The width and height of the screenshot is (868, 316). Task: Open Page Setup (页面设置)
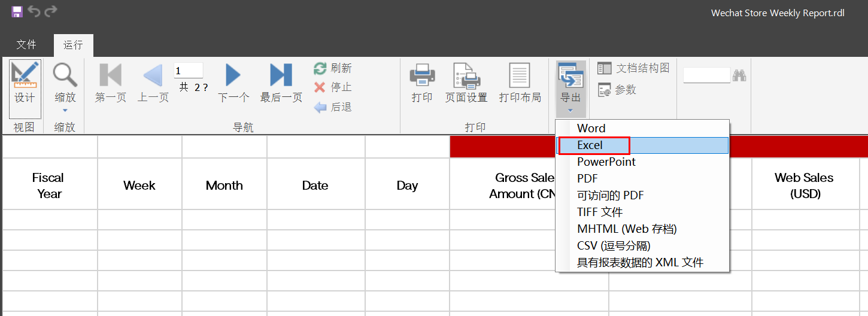click(x=466, y=83)
